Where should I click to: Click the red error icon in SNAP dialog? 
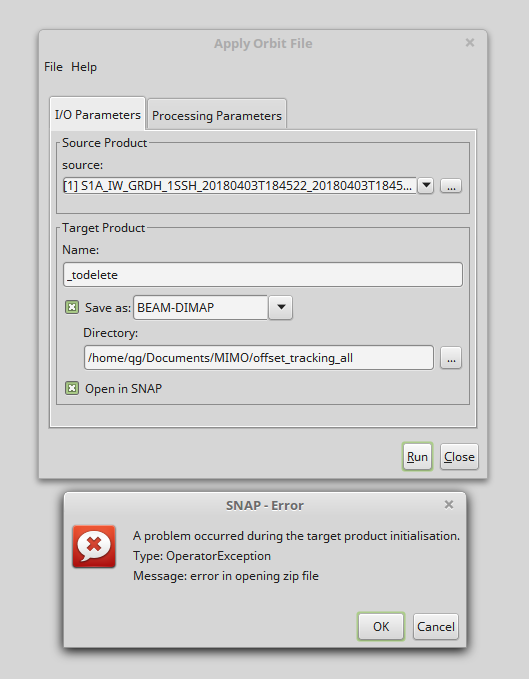click(94, 546)
